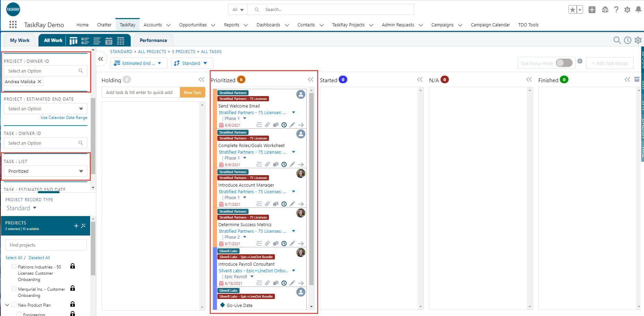Viewport: 644px width, 316px height.
Task: Open Project Estimated End Date select
Action: click(45, 109)
